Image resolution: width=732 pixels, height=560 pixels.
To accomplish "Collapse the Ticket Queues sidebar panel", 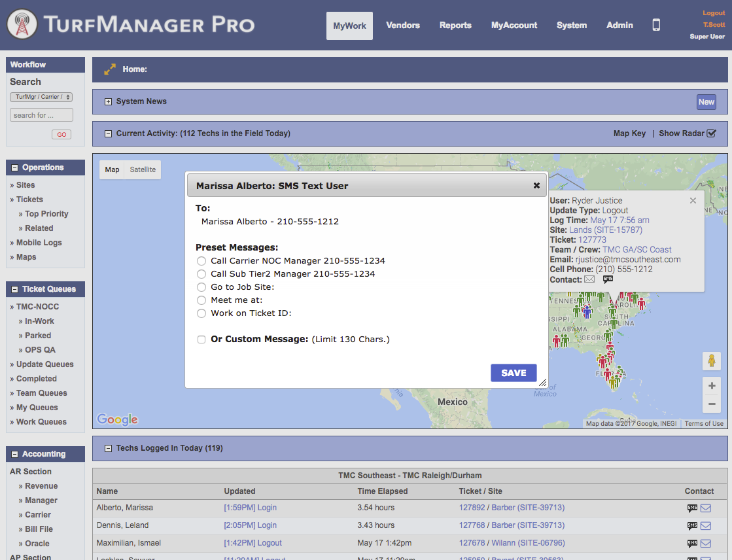I will click(x=14, y=290).
